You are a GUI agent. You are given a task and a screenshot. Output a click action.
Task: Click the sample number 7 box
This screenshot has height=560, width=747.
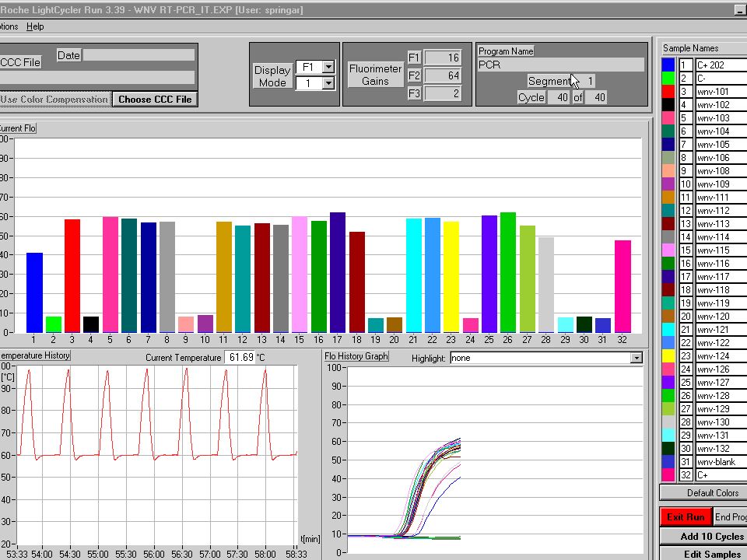pyautogui.click(x=686, y=145)
